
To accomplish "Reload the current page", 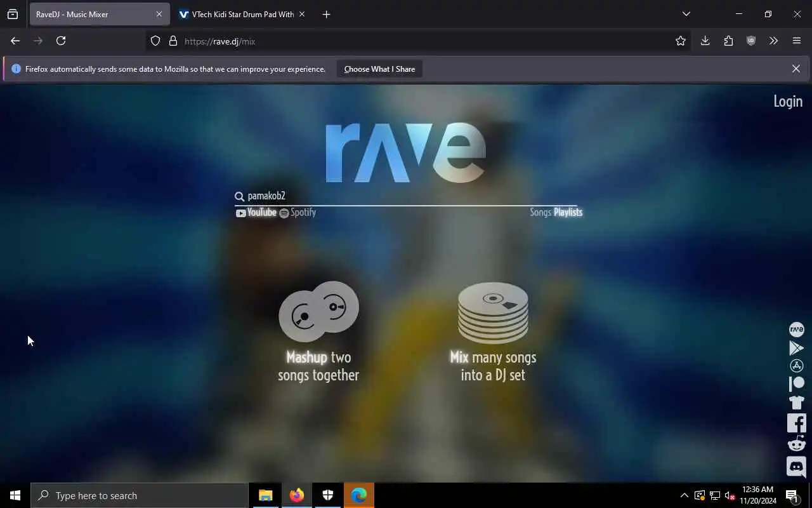I will pos(61,41).
